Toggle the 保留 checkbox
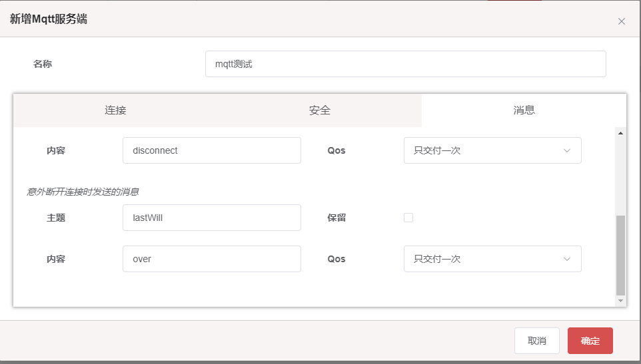 click(x=408, y=218)
